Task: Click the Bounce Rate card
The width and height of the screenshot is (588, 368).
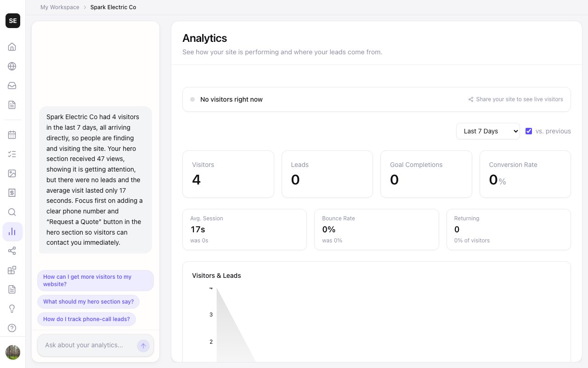Action: tap(377, 230)
